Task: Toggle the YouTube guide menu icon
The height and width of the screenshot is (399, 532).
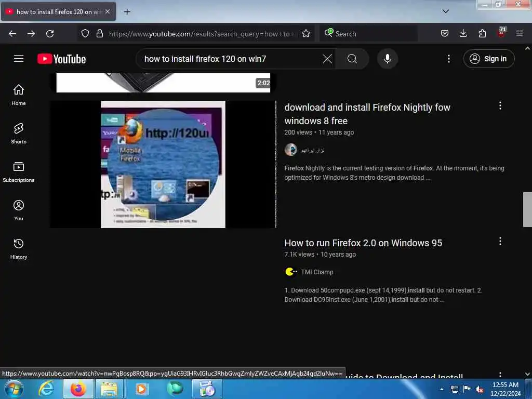Action: 19,59
